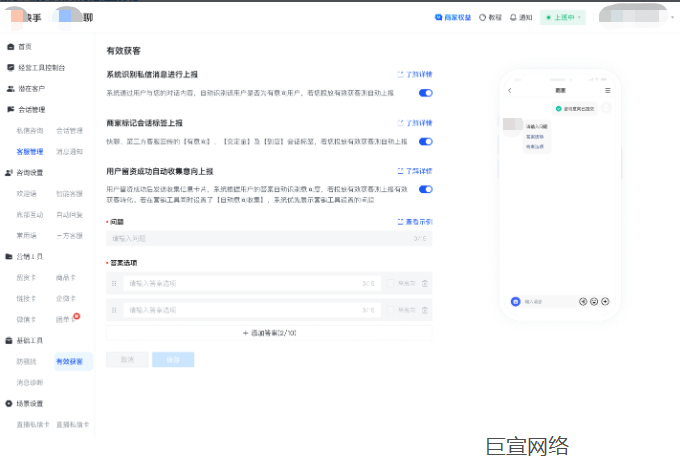The image size is (680, 470).
Task: Click the plus icon in phone preview
Action: pyautogui.click(x=605, y=301)
